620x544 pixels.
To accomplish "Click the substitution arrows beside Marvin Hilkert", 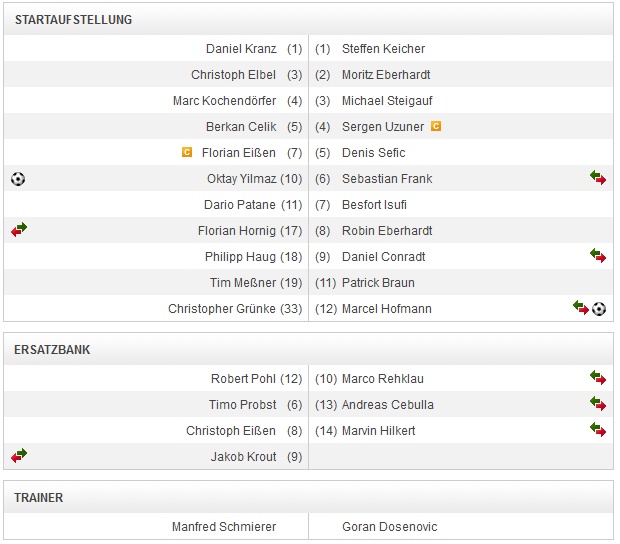I will pyautogui.click(x=598, y=431).
